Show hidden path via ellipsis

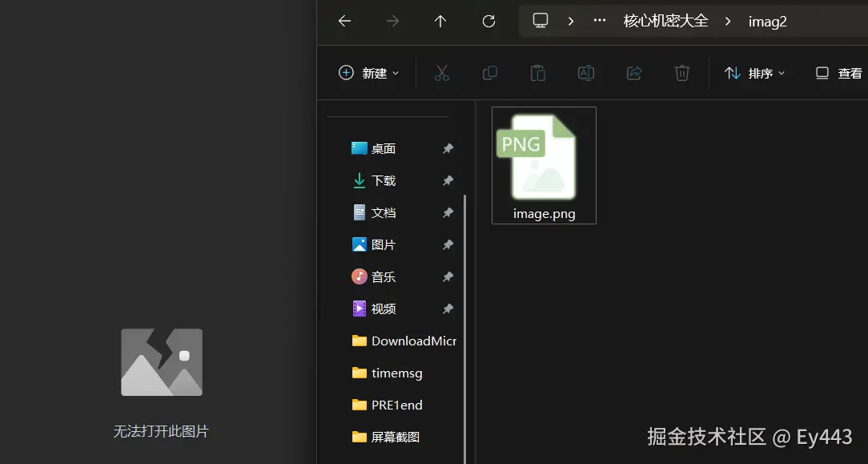click(600, 21)
